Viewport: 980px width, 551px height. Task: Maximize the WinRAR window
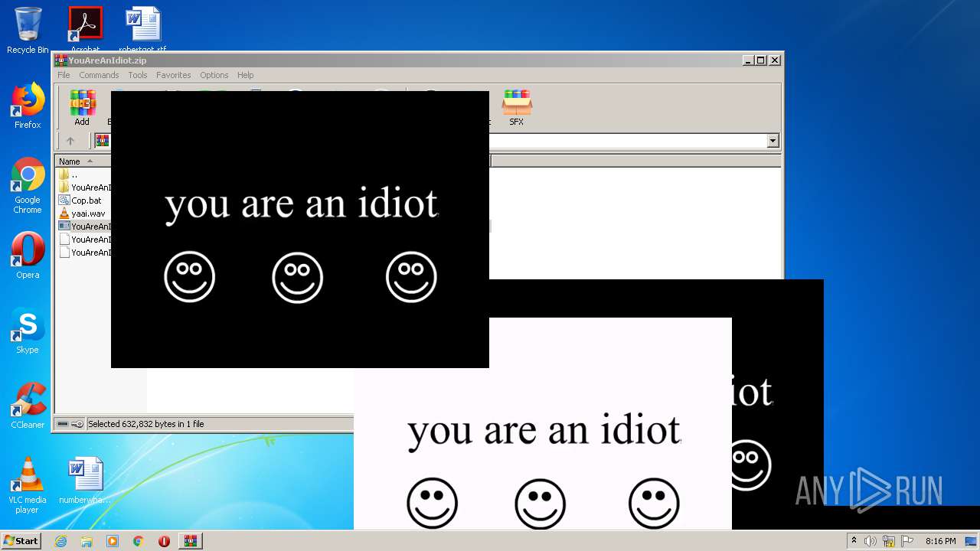tap(761, 60)
